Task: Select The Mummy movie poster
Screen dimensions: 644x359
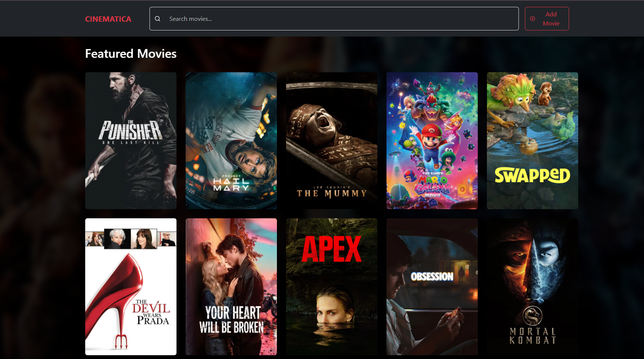Action: tap(332, 141)
